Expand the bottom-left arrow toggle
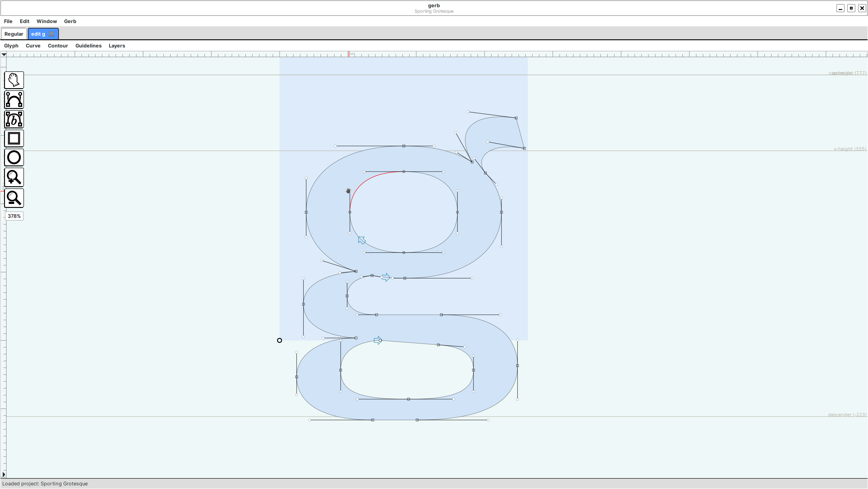 click(x=4, y=474)
